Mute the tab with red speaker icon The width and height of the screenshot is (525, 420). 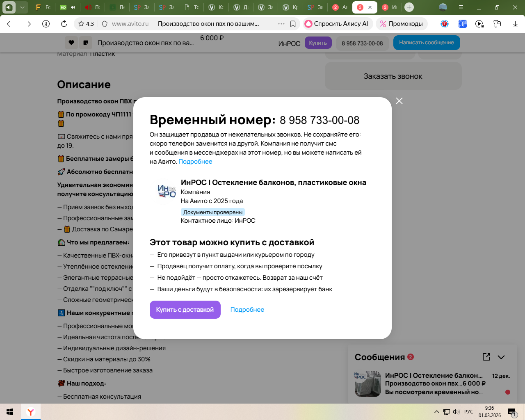pyautogui.click(x=88, y=7)
